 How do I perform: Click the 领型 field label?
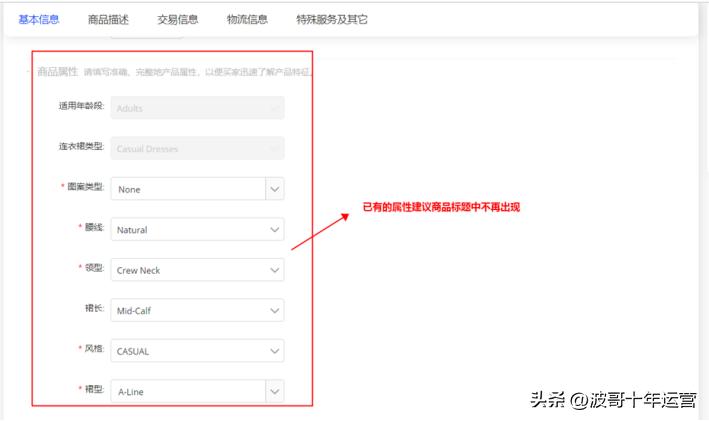tap(94, 268)
